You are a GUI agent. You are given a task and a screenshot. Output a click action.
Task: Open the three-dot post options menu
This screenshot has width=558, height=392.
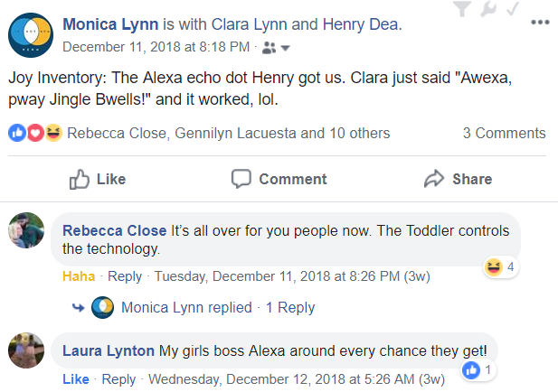click(x=540, y=23)
